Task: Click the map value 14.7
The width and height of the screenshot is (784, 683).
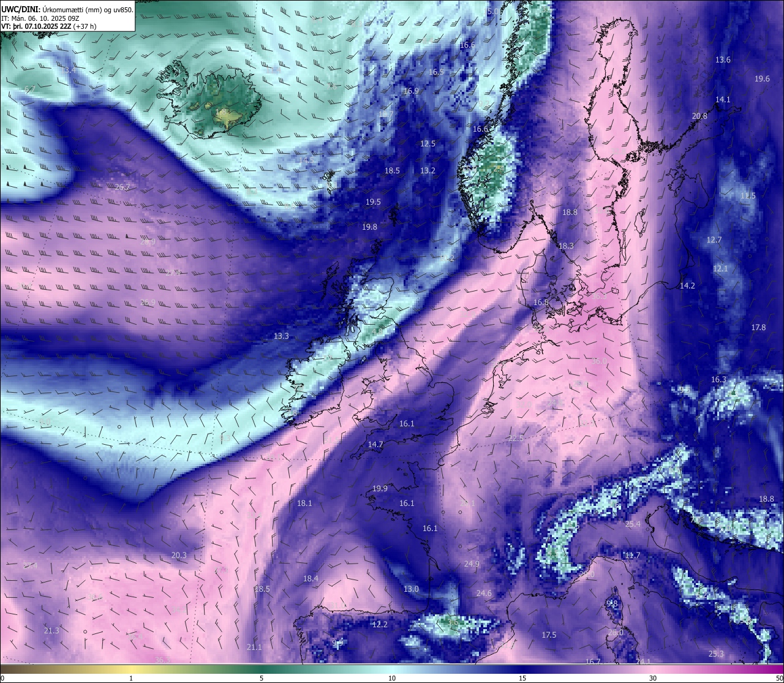Action: [x=375, y=445]
